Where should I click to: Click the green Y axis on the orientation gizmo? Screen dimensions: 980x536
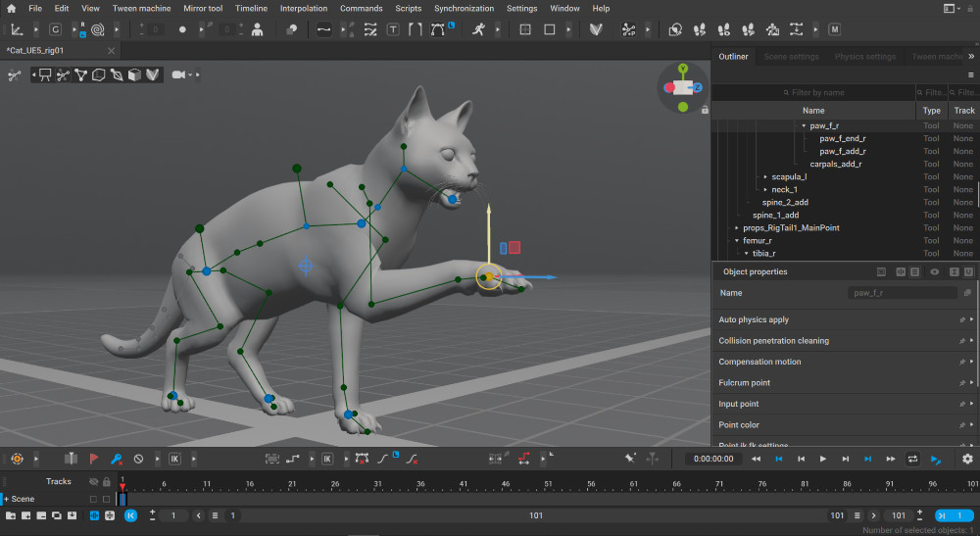(x=683, y=68)
